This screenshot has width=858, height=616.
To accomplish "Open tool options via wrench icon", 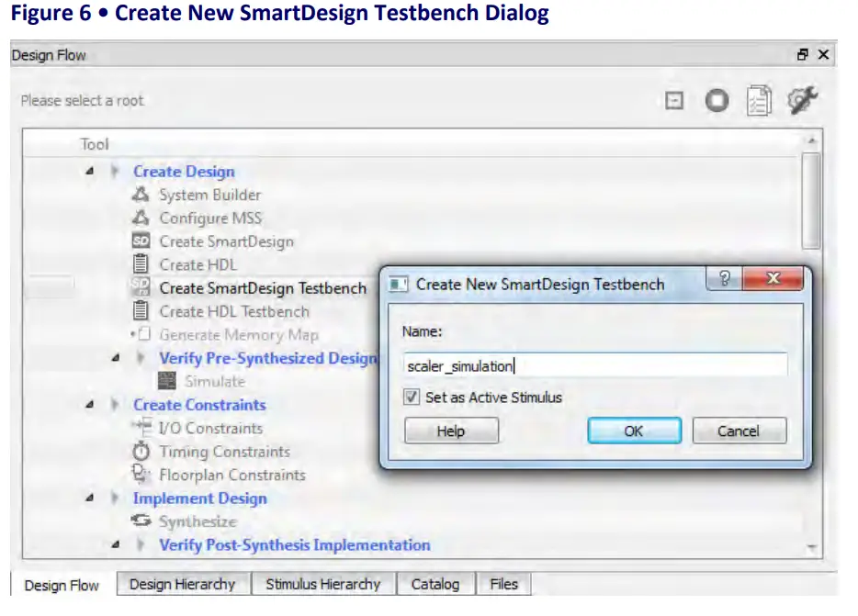I will [x=803, y=101].
